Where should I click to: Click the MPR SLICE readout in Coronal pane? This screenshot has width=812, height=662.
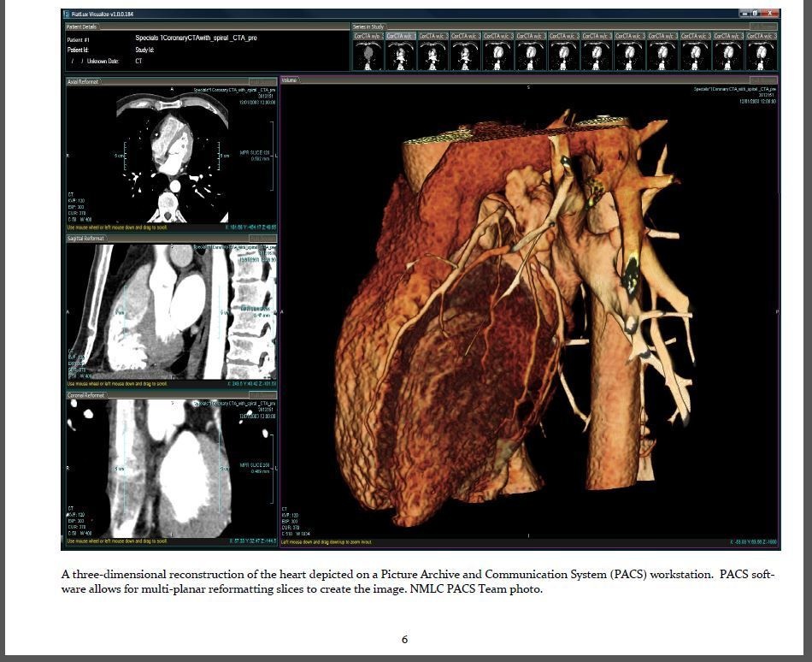point(255,468)
